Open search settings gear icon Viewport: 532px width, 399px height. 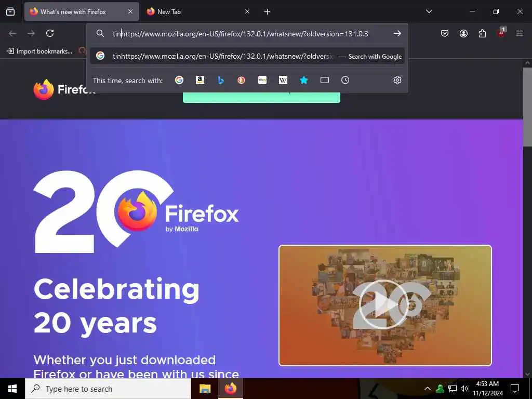(397, 80)
